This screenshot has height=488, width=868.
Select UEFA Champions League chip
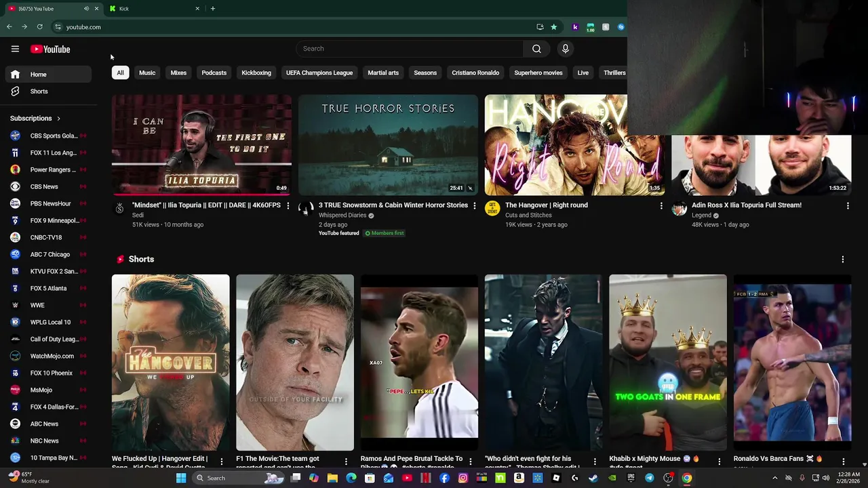pyautogui.click(x=319, y=73)
